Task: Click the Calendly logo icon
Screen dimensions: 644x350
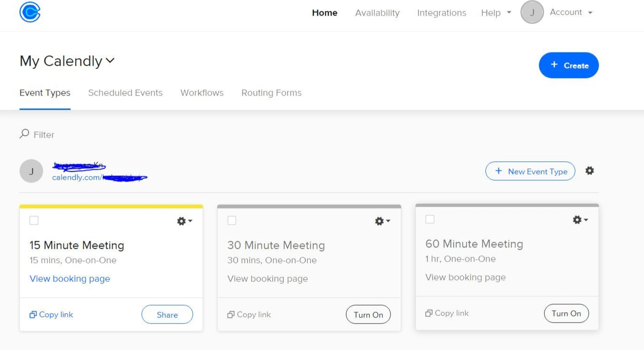Action: click(x=30, y=12)
